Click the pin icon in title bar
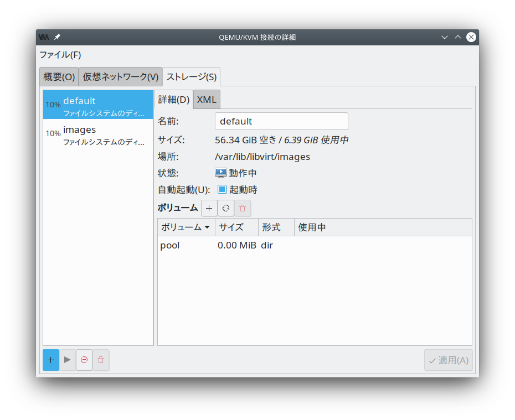This screenshot has height=420, width=515. pos(57,37)
